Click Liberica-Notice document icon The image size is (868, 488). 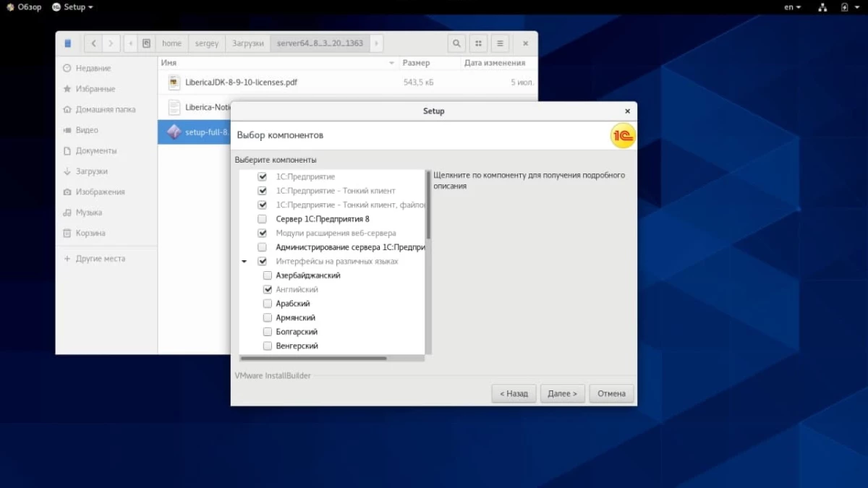tap(174, 107)
